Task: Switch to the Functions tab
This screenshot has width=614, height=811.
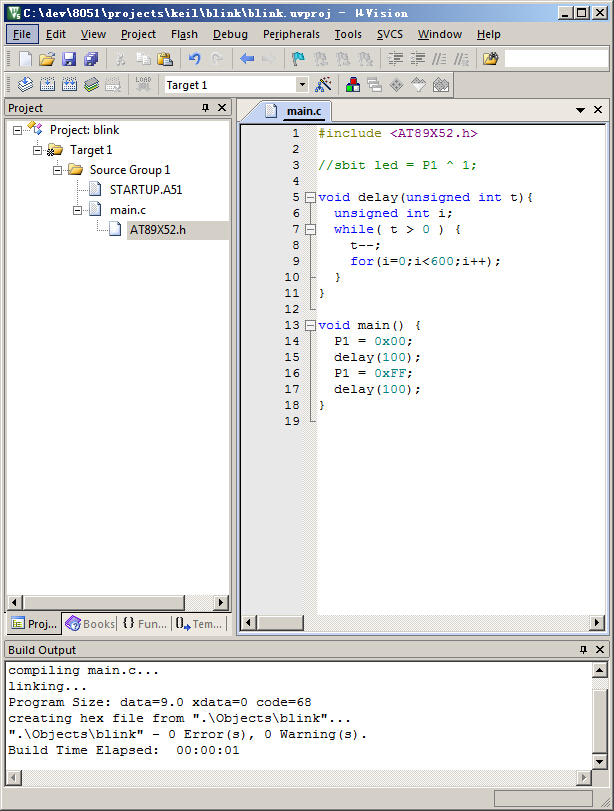Action: click(x=145, y=624)
